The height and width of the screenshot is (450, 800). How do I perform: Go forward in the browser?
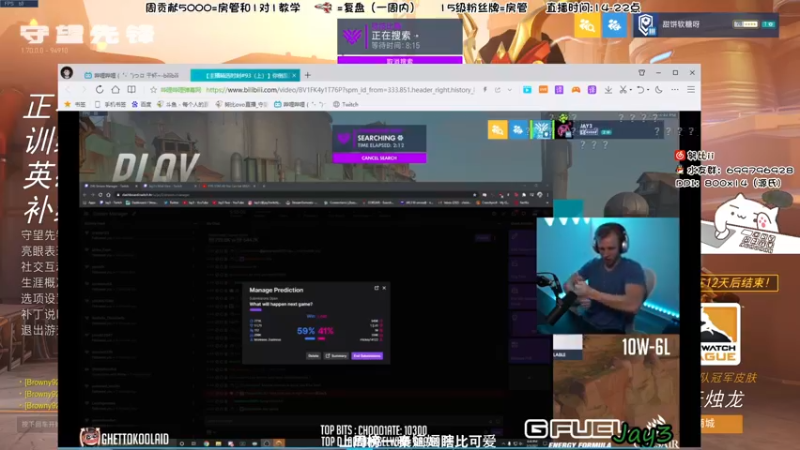pos(84,90)
